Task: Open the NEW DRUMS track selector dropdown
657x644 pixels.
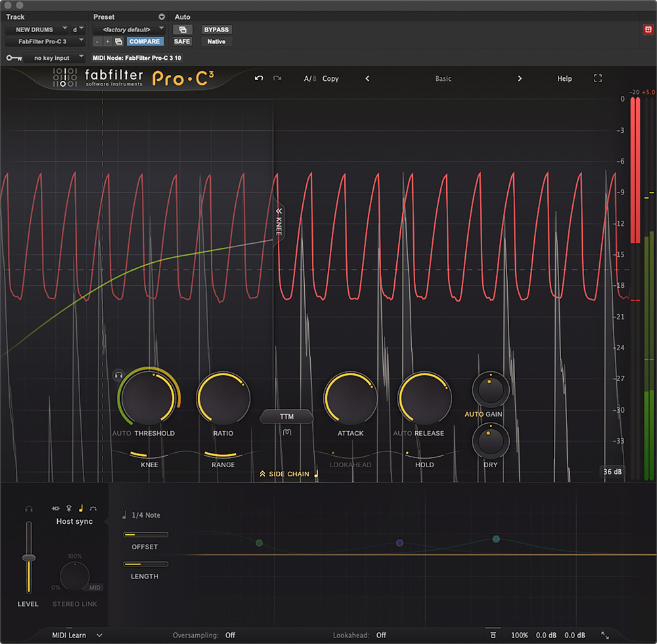Action: pyautogui.click(x=37, y=30)
